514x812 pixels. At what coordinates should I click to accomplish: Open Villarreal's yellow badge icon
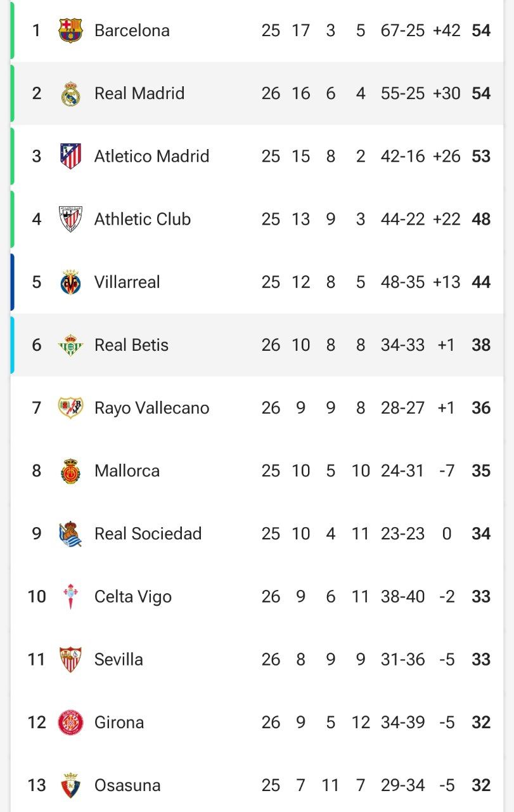[x=70, y=282]
